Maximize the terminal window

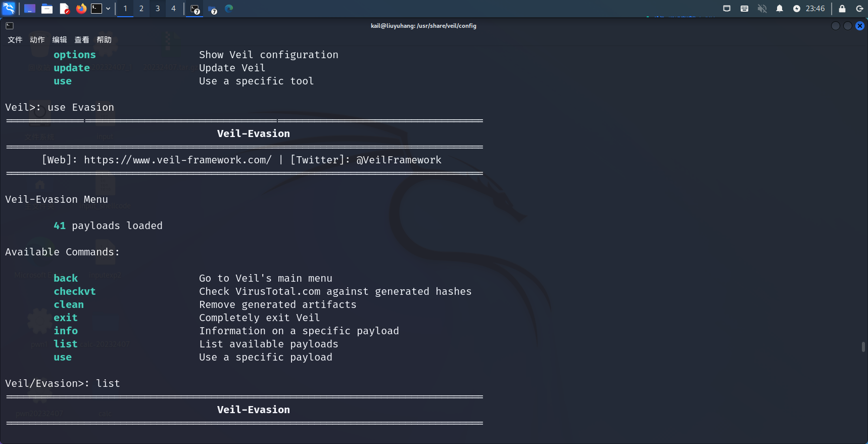[848, 26]
